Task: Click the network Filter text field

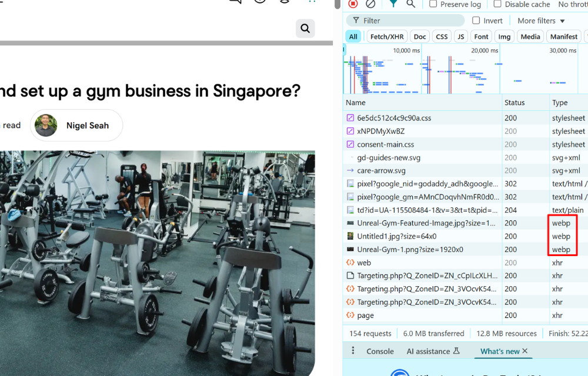Action: (406, 21)
